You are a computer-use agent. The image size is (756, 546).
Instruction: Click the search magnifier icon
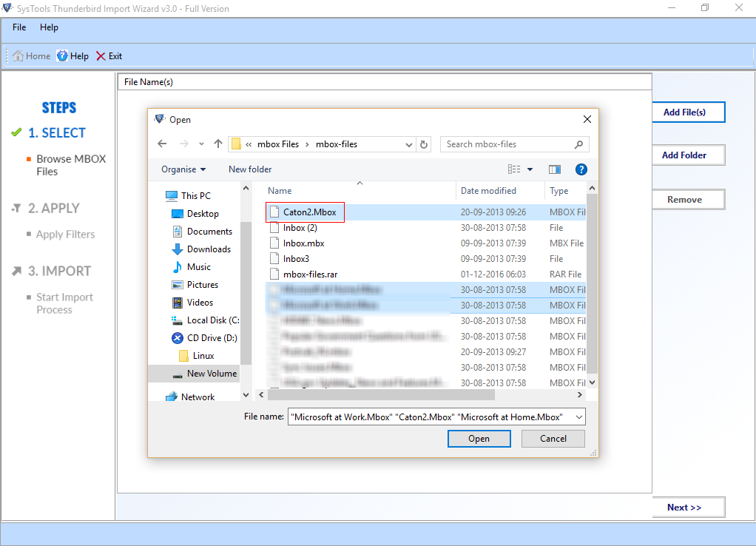tap(578, 144)
